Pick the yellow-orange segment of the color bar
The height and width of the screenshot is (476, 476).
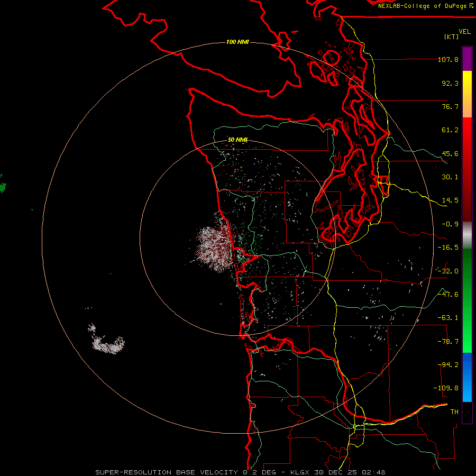pos(467,94)
